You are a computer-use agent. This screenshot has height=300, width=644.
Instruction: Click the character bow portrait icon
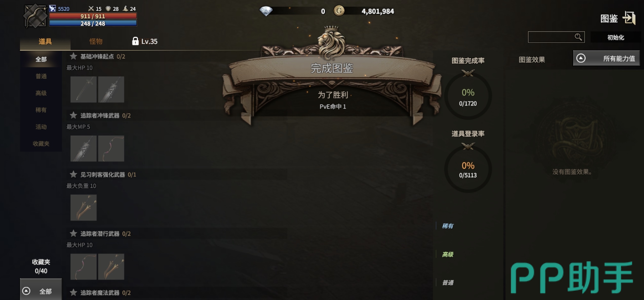[35, 16]
